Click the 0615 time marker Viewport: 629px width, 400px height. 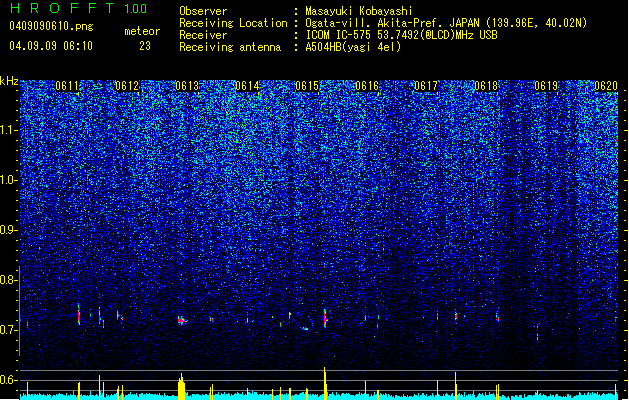307,86
